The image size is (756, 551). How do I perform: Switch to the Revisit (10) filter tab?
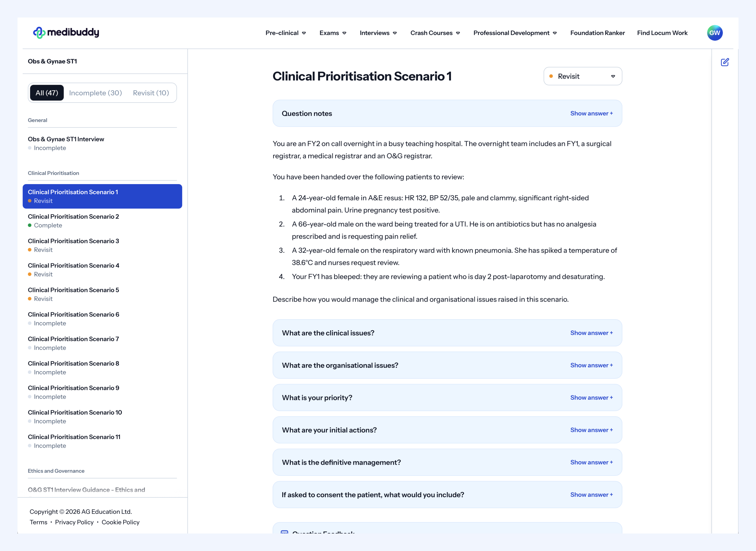[151, 93]
